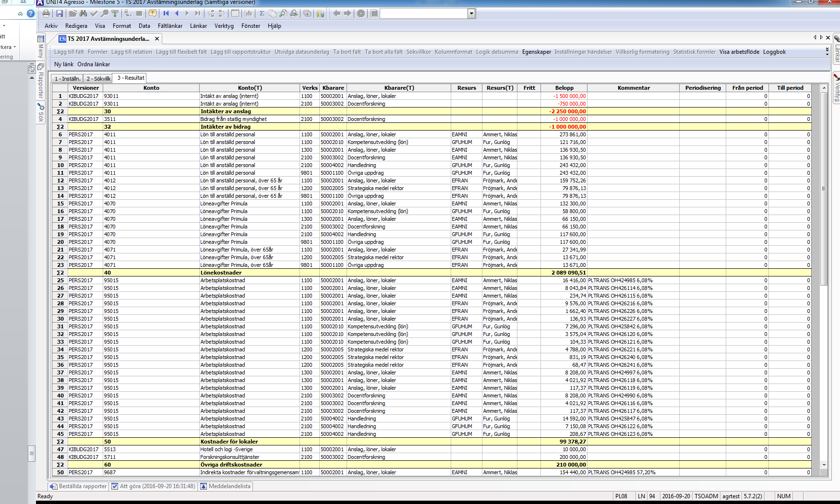Go to the last record arrow
This screenshot has height=504, width=840.
pos(198,13)
